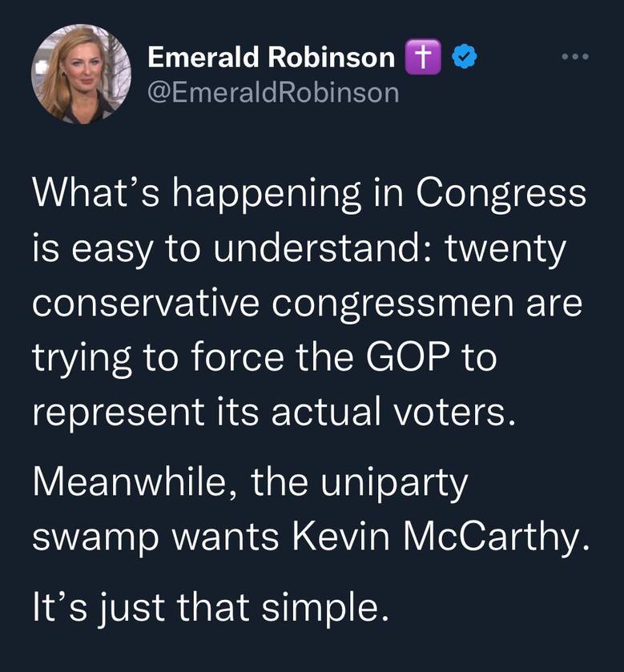Click the word "understand" in the tweet

[316, 248]
